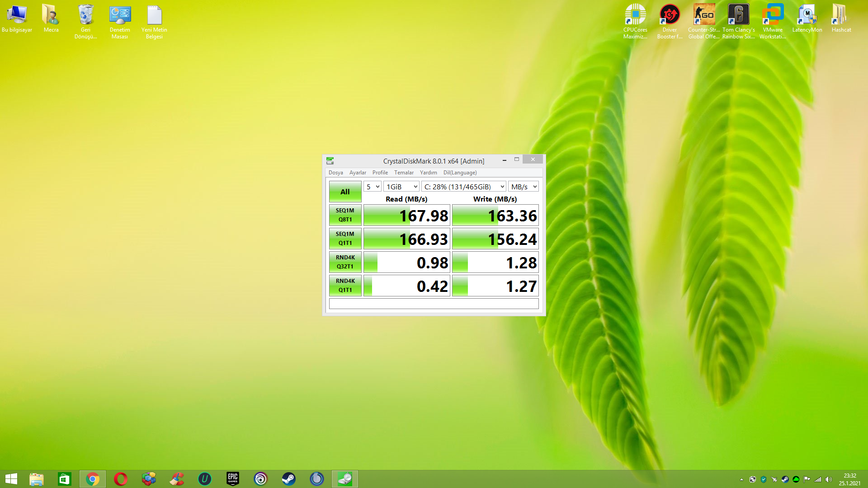Viewport: 868px width, 488px height.
Task: Click the empty comment text field
Action: coord(434,304)
